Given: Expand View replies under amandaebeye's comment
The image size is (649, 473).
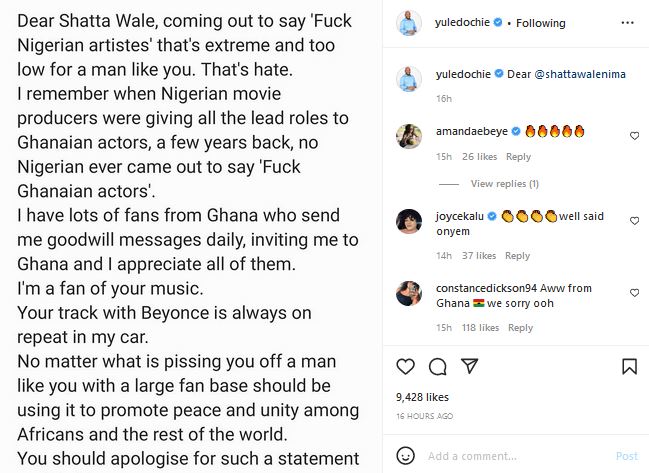Looking at the screenshot, I should (504, 184).
